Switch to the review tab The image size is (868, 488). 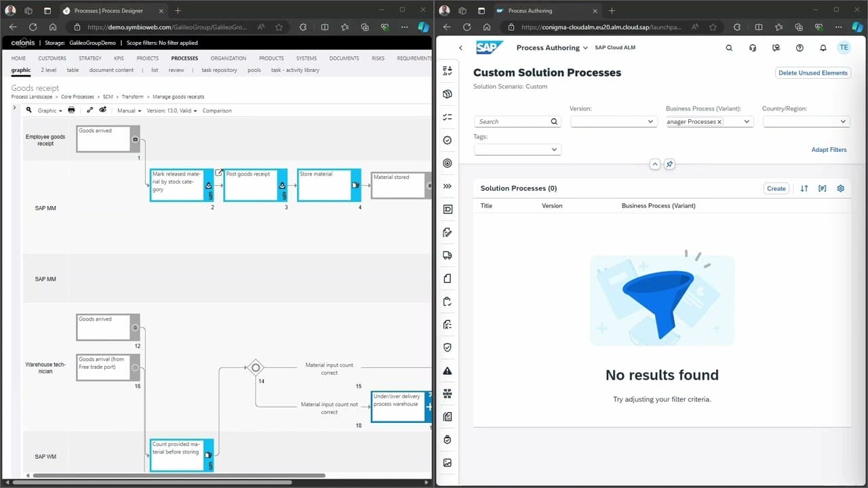pyautogui.click(x=176, y=70)
